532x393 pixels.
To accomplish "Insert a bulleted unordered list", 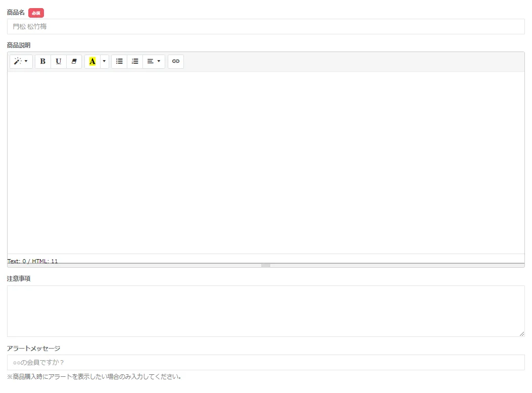I will click(119, 61).
